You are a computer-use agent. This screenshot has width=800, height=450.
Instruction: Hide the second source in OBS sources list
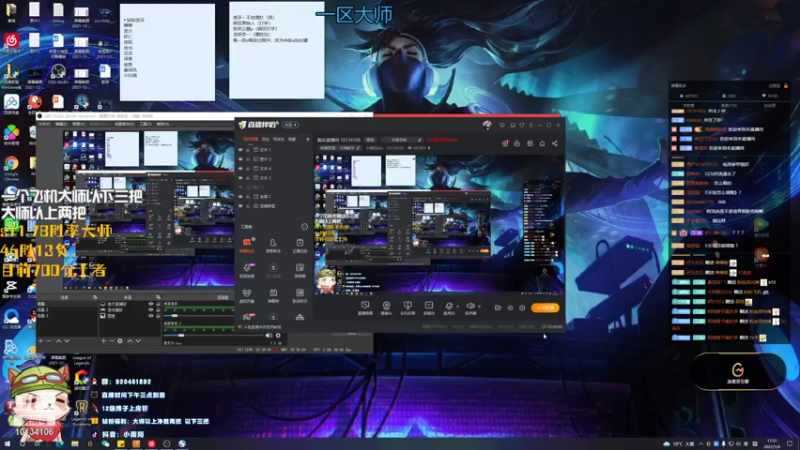tap(151, 310)
